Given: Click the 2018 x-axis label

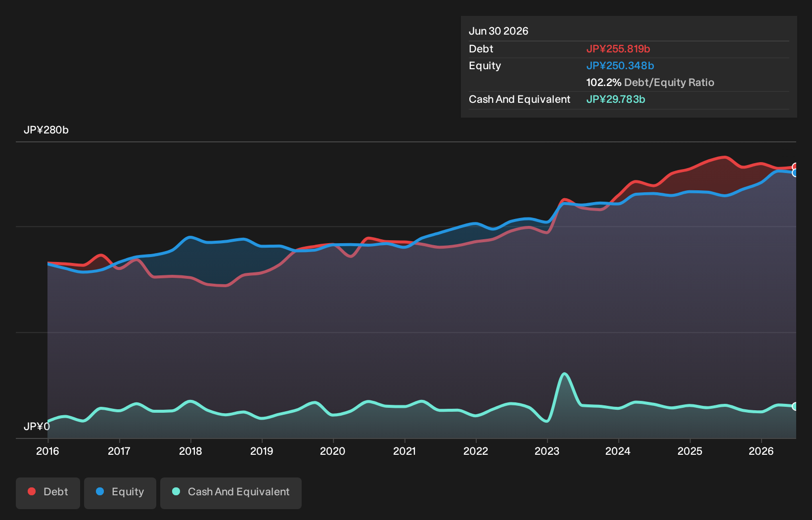Looking at the screenshot, I should [190, 451].
